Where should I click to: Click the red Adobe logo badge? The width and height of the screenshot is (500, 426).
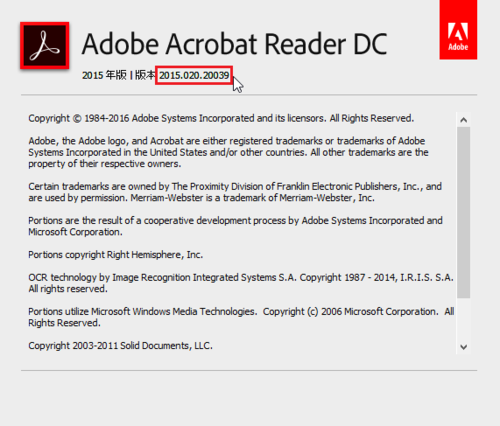point(458,30)
